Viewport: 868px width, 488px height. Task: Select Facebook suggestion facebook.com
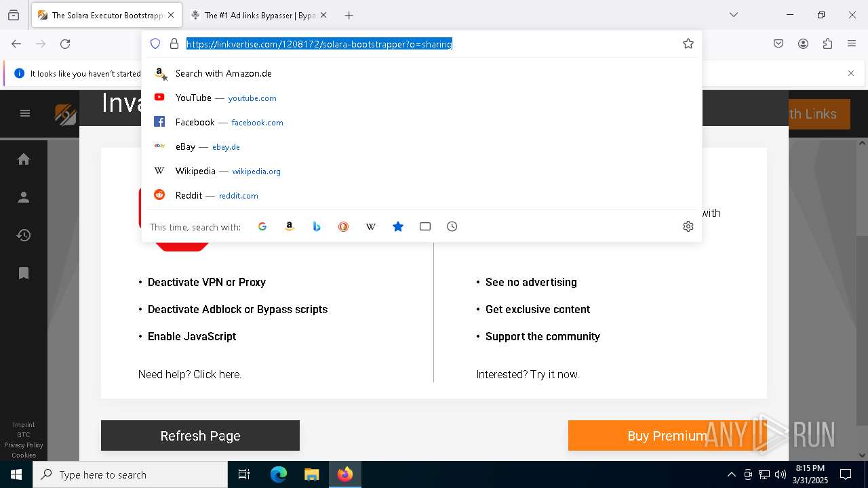[x=422, y=122]
